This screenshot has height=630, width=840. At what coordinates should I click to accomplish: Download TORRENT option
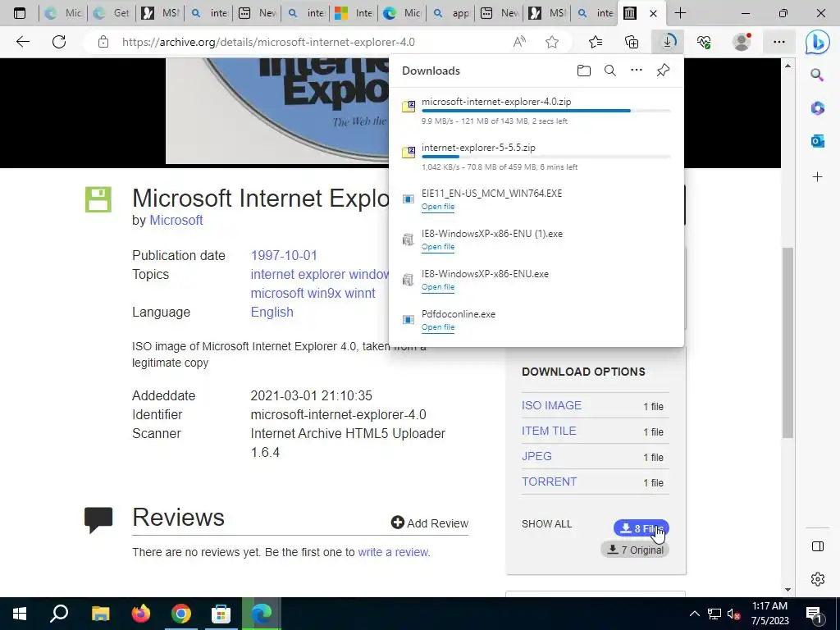coord(549,482)
